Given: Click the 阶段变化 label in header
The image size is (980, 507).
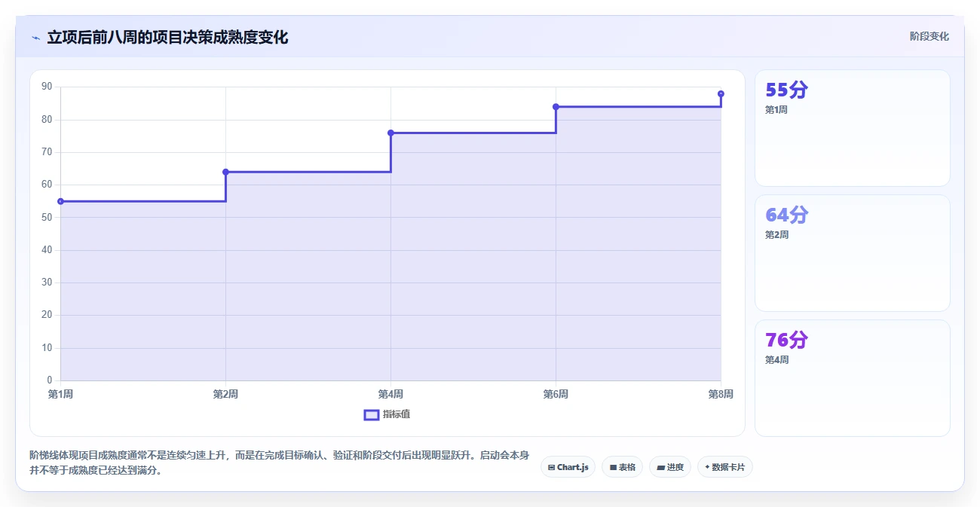Looking at the screenshot, I should click(x=929, y=36).
